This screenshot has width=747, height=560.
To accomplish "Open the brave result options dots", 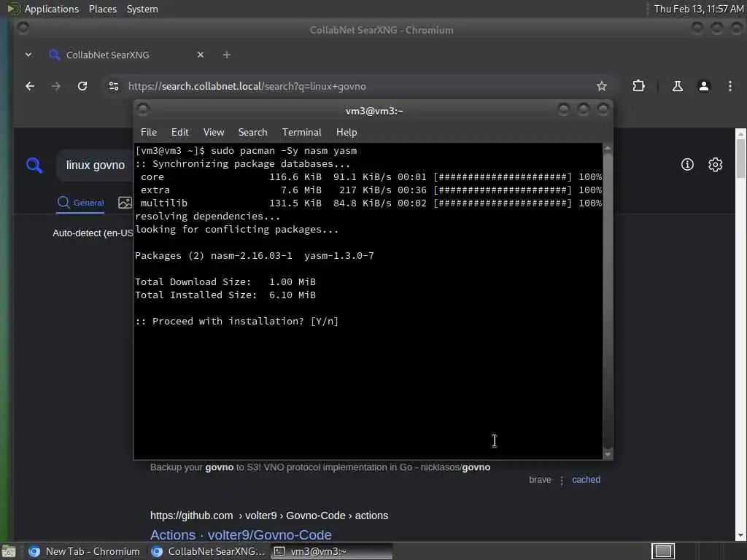I will [x=562, y=481].
